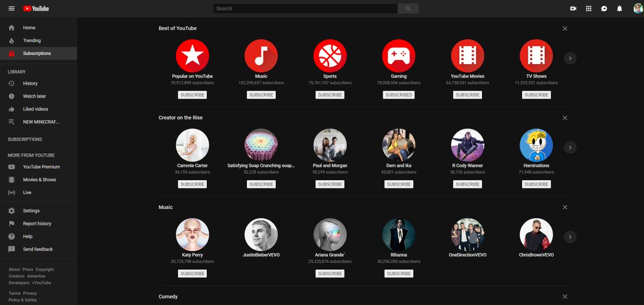Dismiss the Comedy section
Image resolution: width=644 pixels, height=305 pixels.
coord(565,297)
